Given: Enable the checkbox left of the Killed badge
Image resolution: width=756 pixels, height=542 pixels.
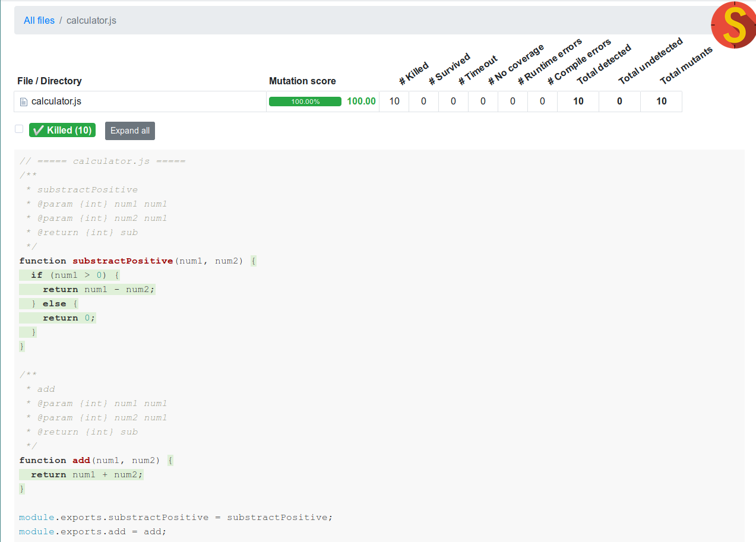Looking at the screenshot, I should point(18,128).
